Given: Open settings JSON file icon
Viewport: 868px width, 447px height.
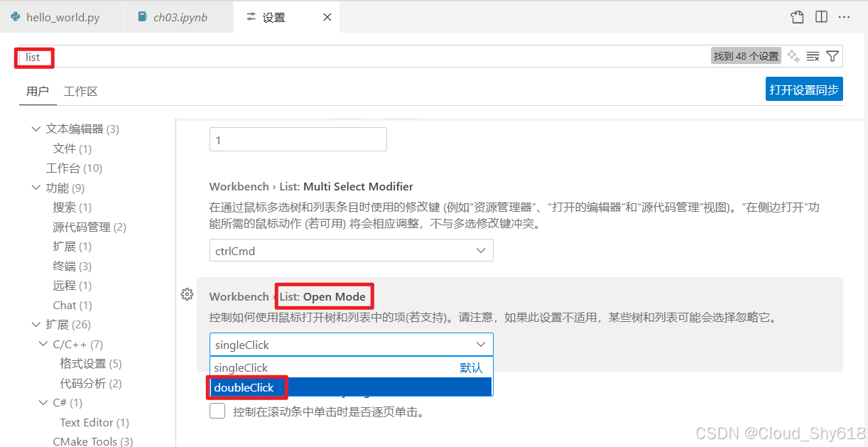Looking at the screenshot, I should 798,17.
